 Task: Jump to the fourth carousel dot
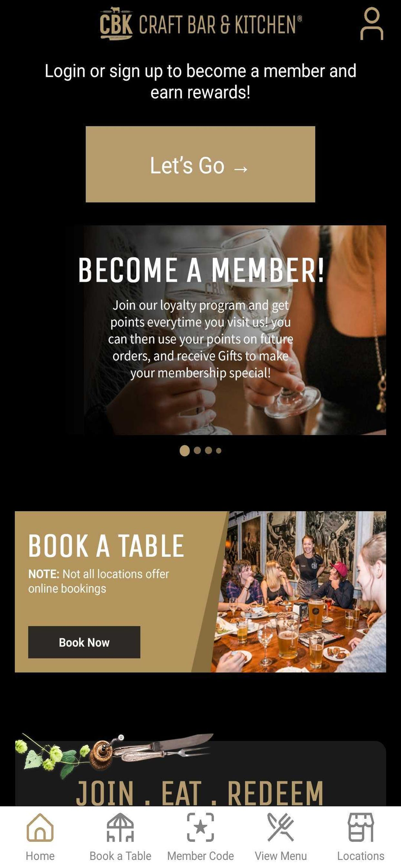[219, 450]
